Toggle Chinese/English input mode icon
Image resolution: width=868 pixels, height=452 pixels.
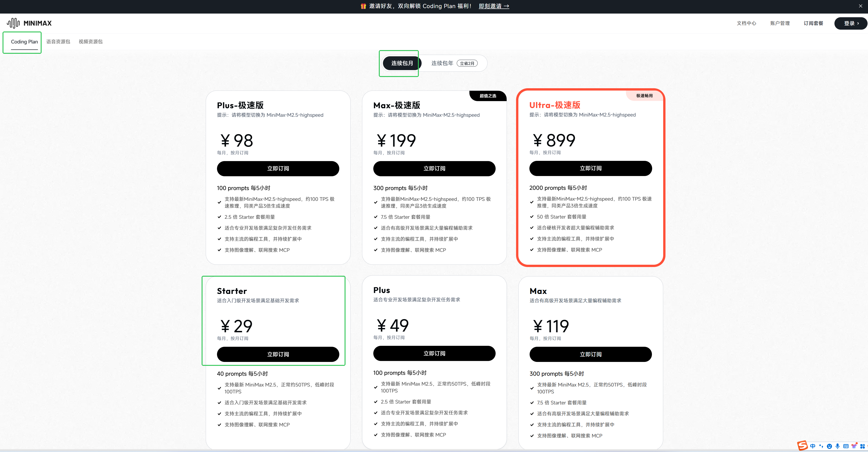pos(813,446)
